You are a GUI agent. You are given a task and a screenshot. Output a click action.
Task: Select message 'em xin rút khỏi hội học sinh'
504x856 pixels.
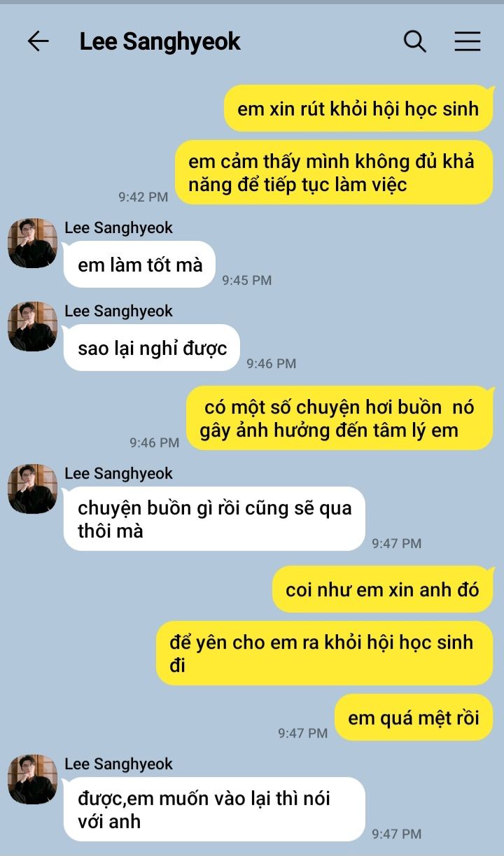tap(358, 108)
